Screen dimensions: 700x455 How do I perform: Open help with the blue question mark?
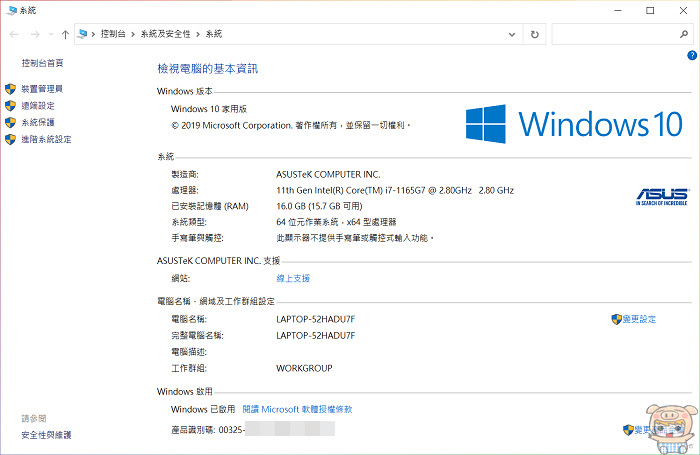[692, 55]
